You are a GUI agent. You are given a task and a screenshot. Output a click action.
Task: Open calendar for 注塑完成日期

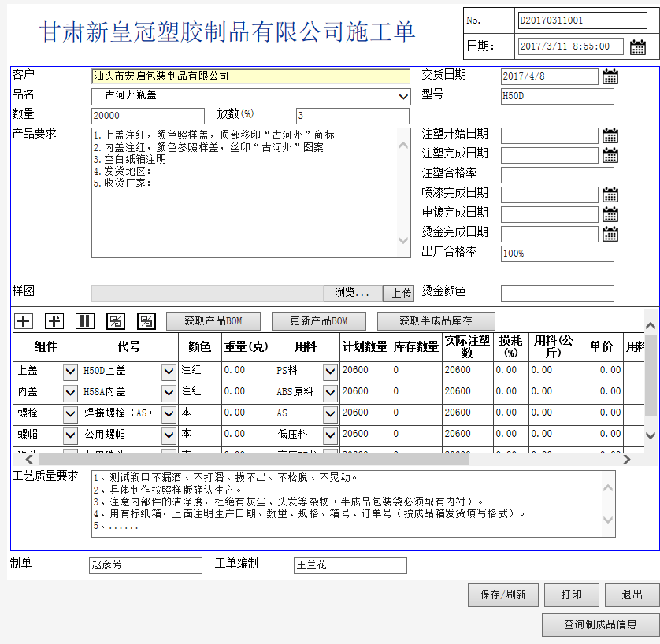[610, 155]
